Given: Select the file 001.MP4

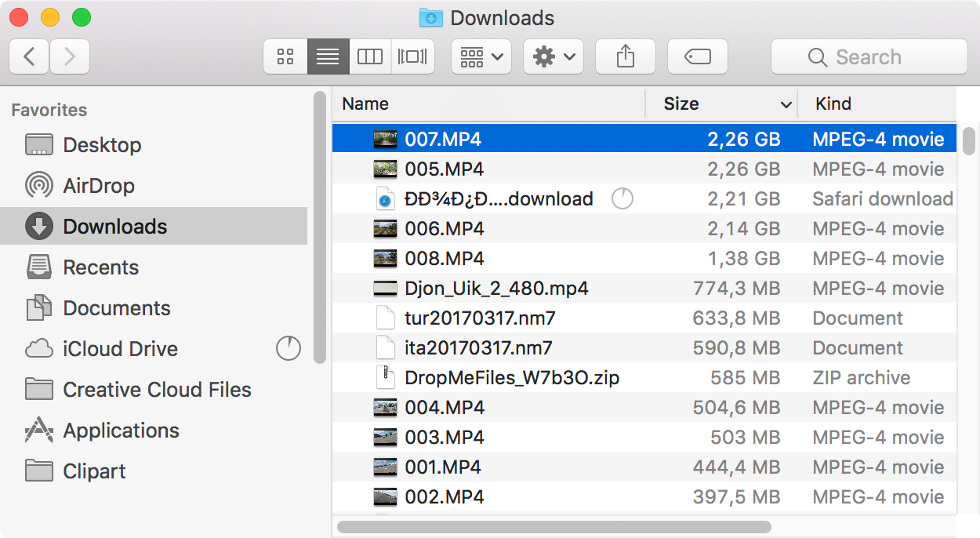Looking at the screenshot, I should 644,467.
